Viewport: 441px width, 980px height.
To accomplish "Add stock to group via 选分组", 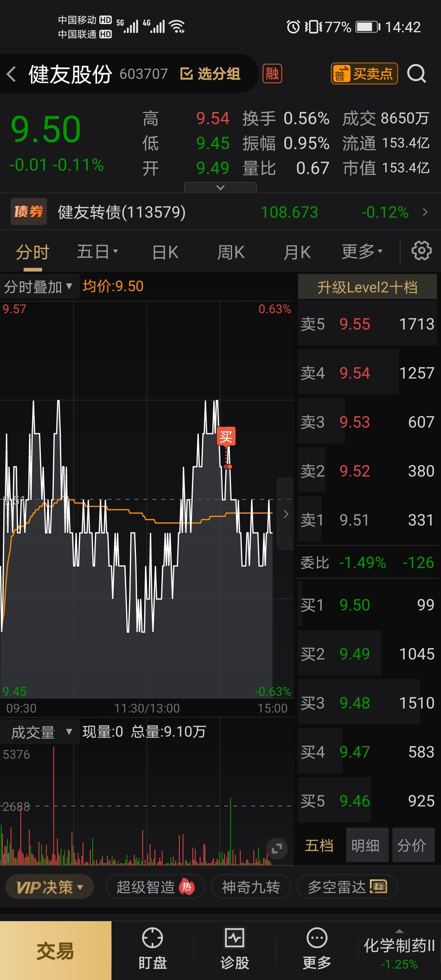I will [210, 74].
